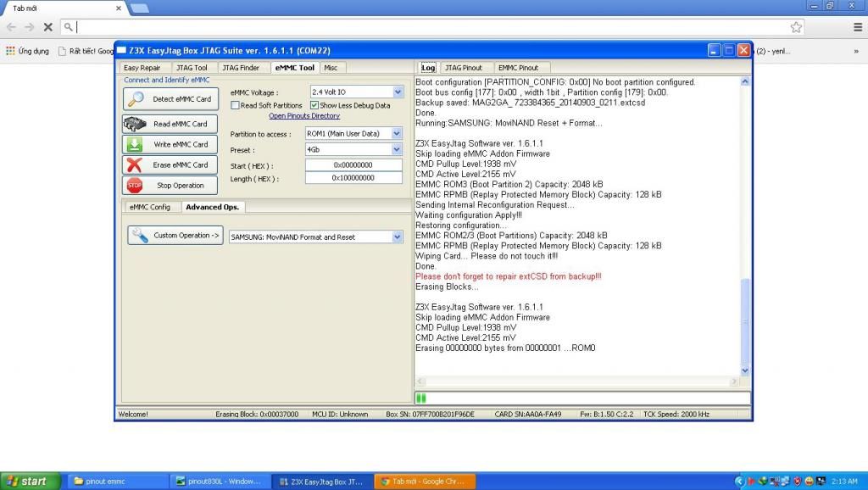Open the Ứng dụng apps grid icon
The width and height of the screenshot is (868, 490).
click(x=10, y=51)
